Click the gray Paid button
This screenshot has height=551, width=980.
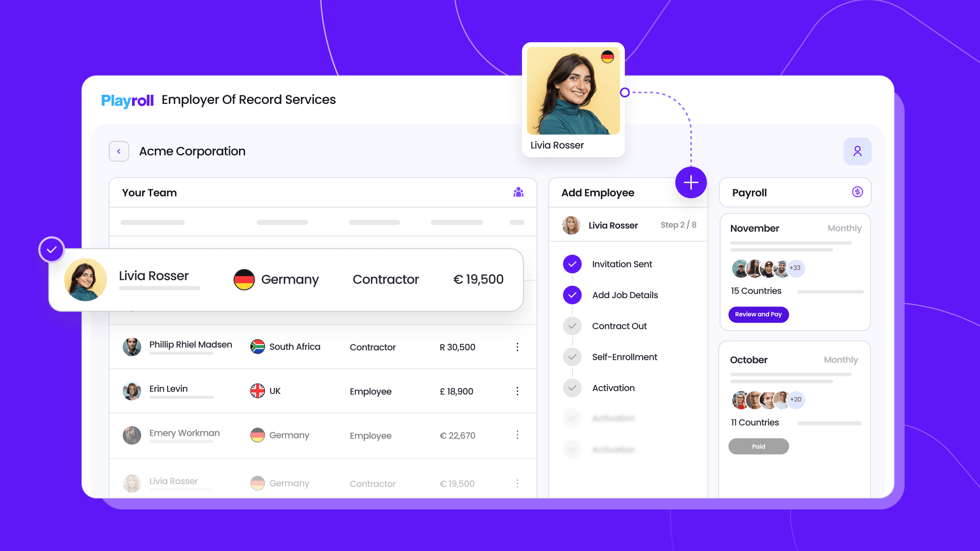point(758,446)
